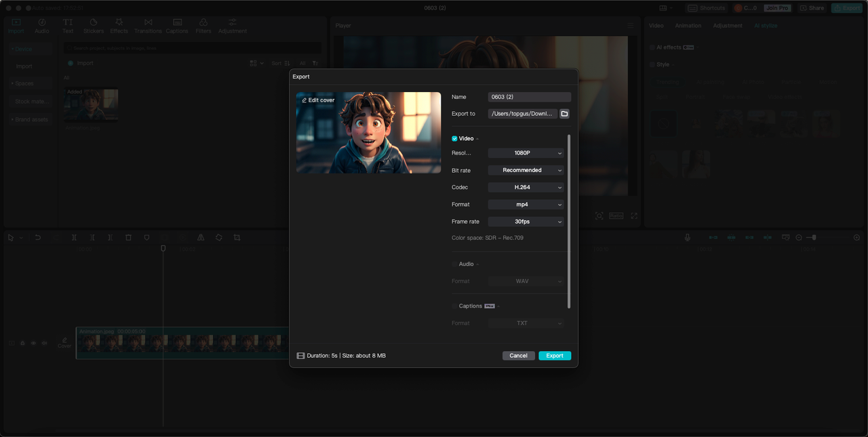The image size is (868, 437).
Task: Open the audio Format dropdown showing WAV
Action: point(526,281)
